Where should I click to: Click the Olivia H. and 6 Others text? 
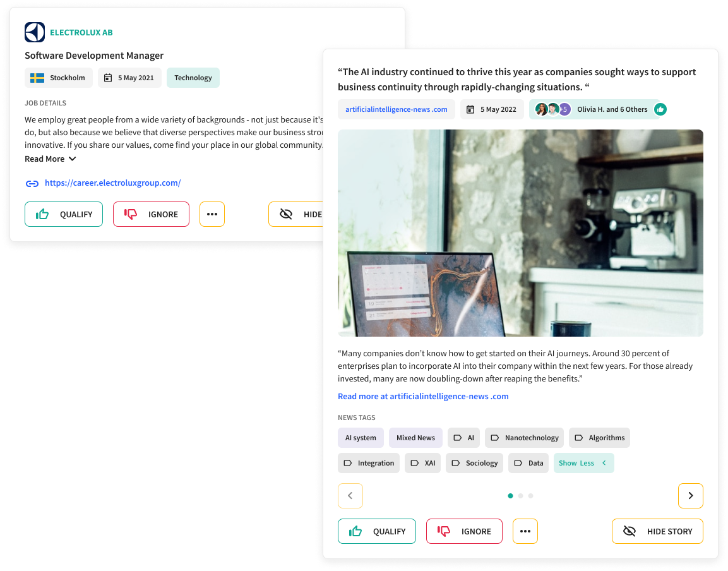pyautogui.click(x=612, y=110)
